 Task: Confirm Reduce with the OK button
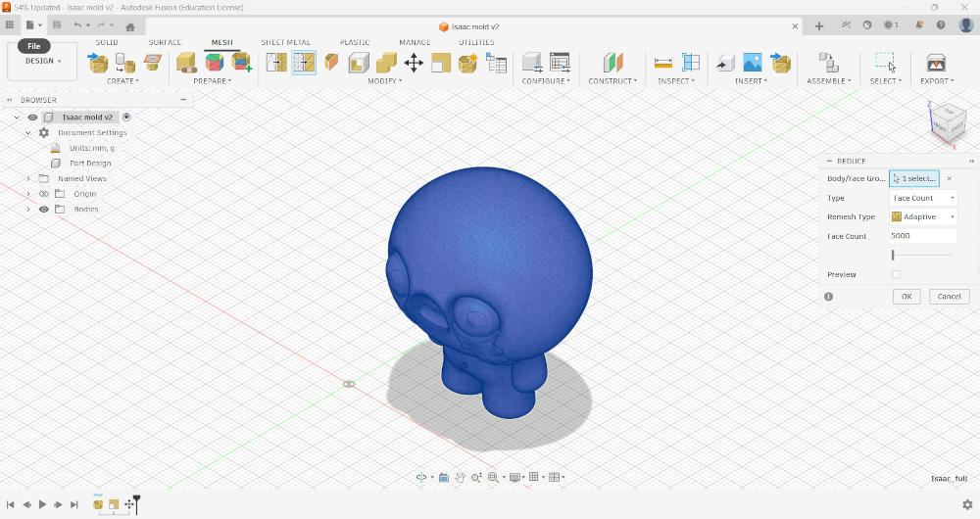906,297
